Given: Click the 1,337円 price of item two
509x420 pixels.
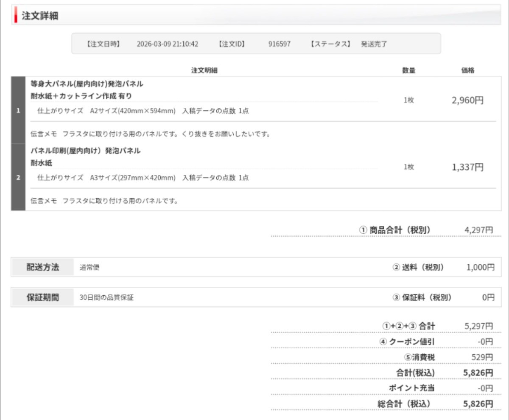Looking at the screenshot, I should click(x=467, y=168).
